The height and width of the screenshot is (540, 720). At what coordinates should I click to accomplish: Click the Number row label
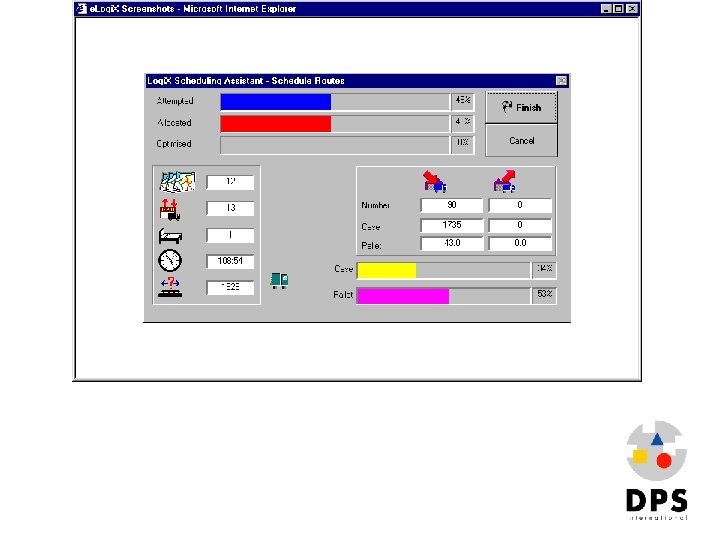376,205
